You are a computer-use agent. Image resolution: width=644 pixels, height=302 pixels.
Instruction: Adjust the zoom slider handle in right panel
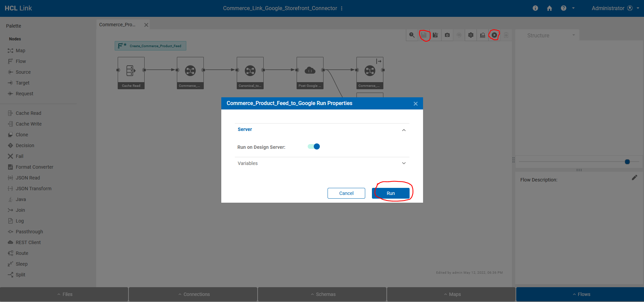(627, 162)
